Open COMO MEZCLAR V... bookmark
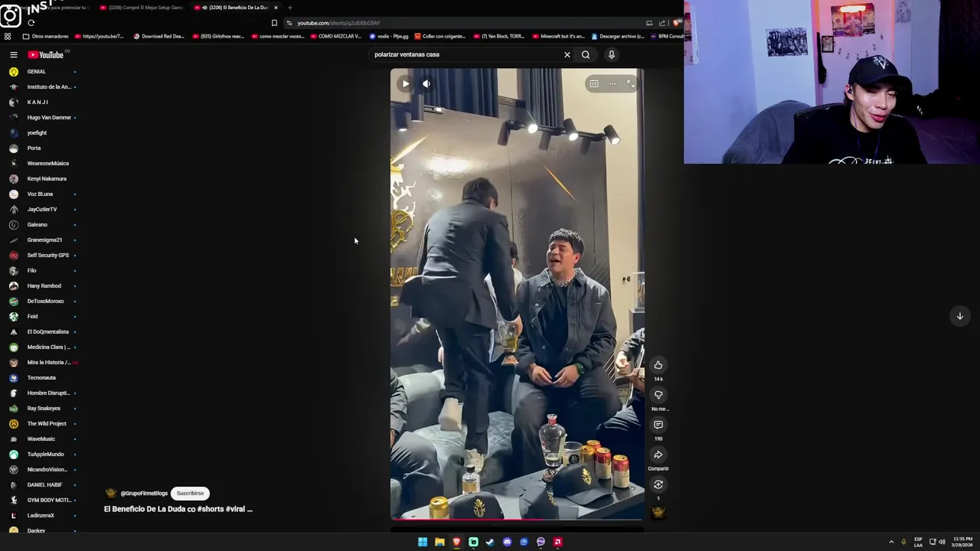The image size is (980, 551). [335, 36]
